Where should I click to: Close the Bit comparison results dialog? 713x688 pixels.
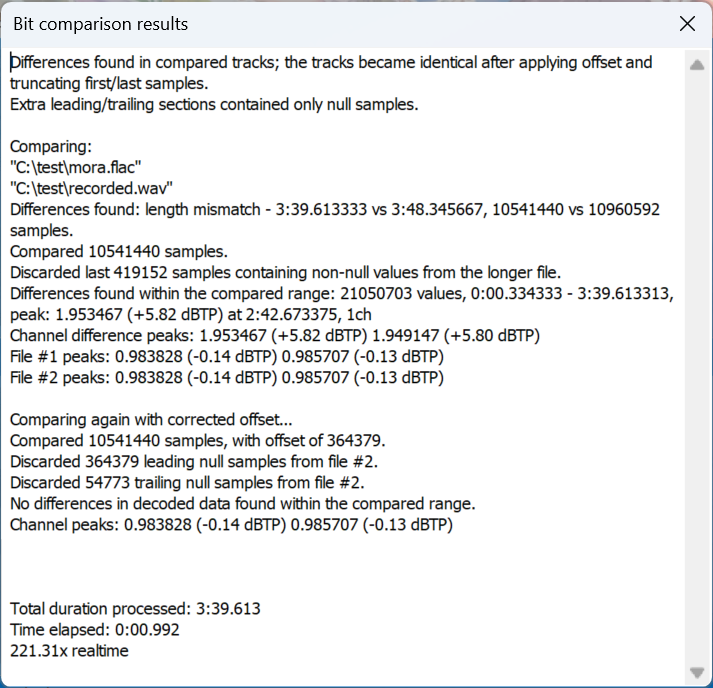point(687,24)
